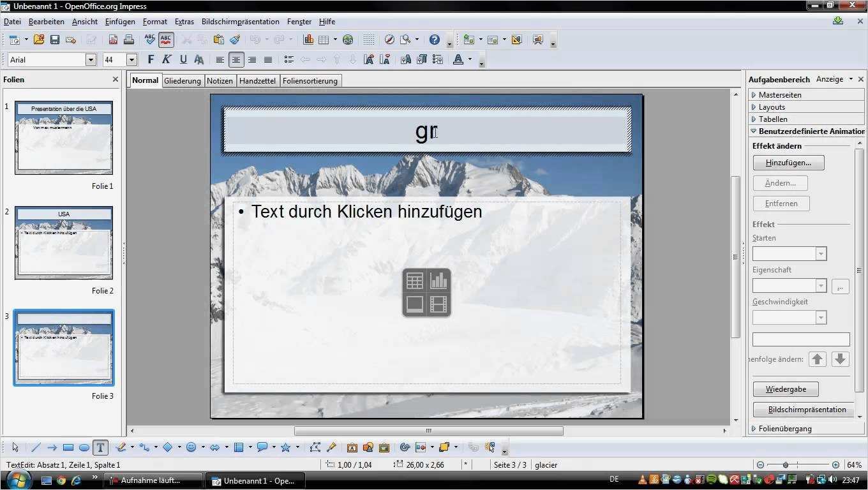Image resolution: width=868 pixels, height=490 pixels.
Task: Click the Hinzufügen... button
Action: click(x=789, y=163)
